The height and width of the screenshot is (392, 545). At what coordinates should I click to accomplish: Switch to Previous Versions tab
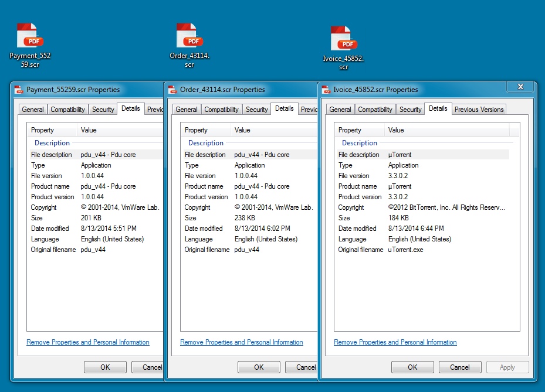pos(479,110)
